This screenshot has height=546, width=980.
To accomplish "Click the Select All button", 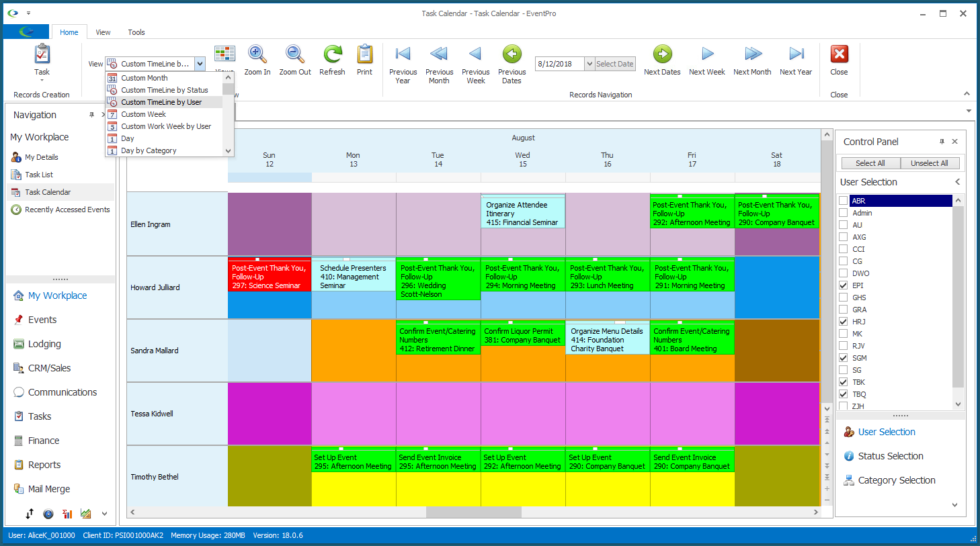I will point(870,163).
